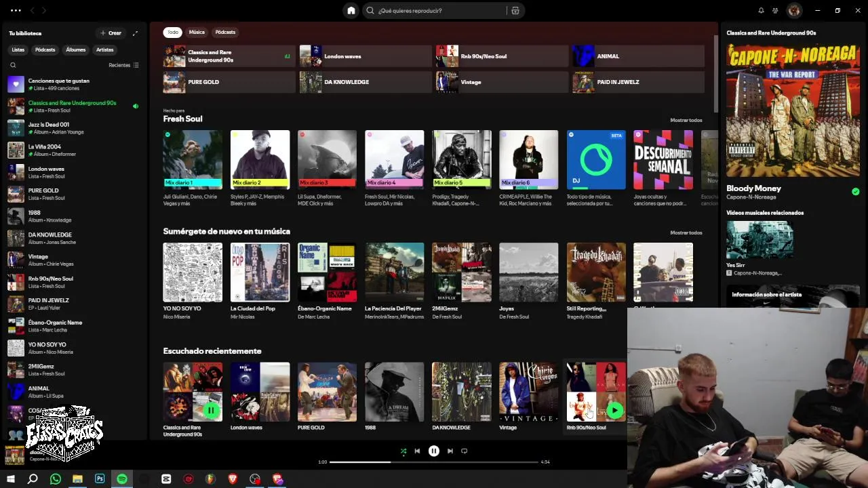Expand the library panel to full view
The image size is (868, 488).
(x=135, y=33)
